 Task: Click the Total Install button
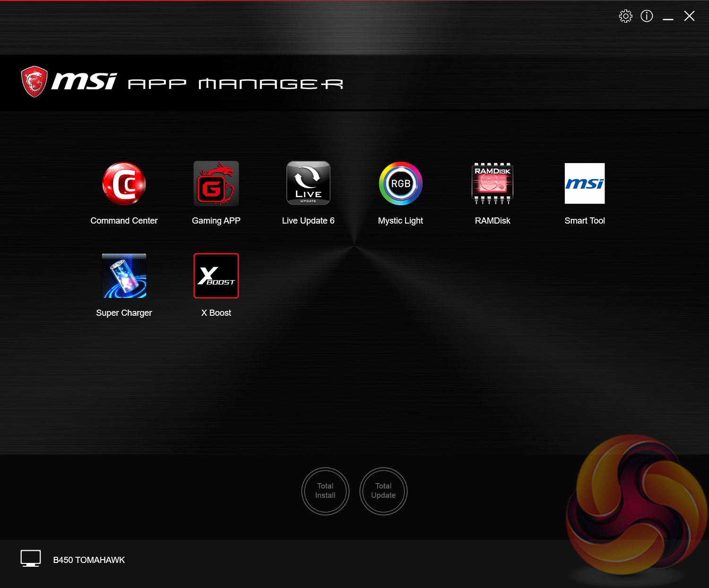click(x=325, y=491)
